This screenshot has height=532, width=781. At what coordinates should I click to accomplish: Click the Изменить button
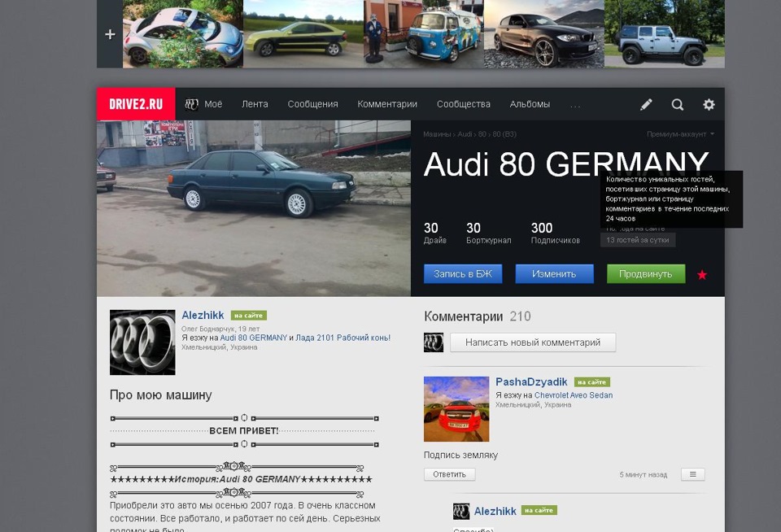point(554,274)
